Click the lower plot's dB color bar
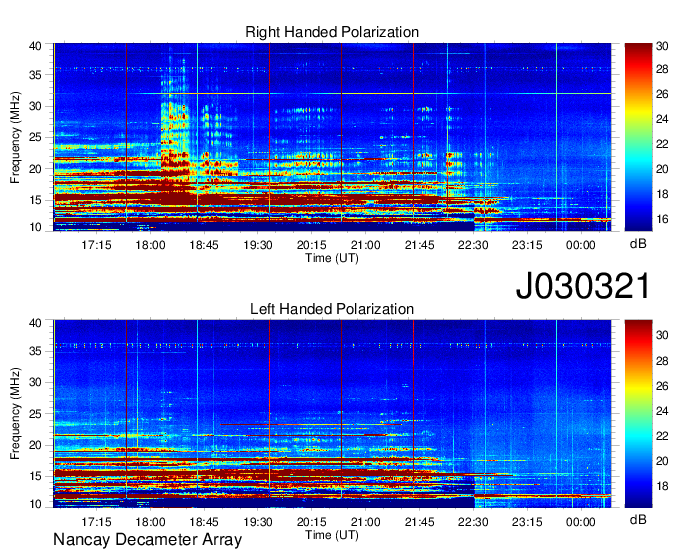 (638, 414)
